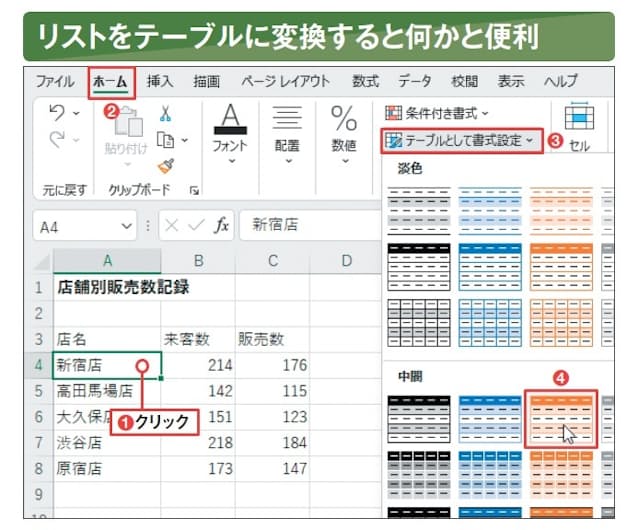Open 条件付き書式 dropdown
The height and width of the screenshot is (530, 638).
click(485, 113)
